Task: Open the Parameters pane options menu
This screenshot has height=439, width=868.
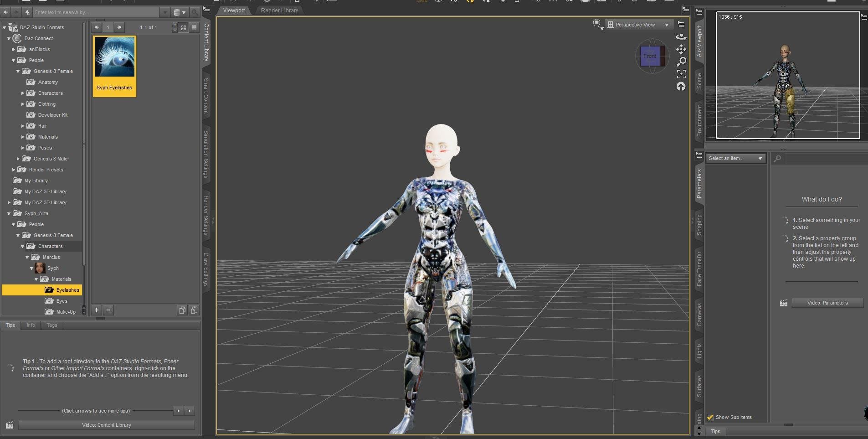Action: (x=699, y=155)
